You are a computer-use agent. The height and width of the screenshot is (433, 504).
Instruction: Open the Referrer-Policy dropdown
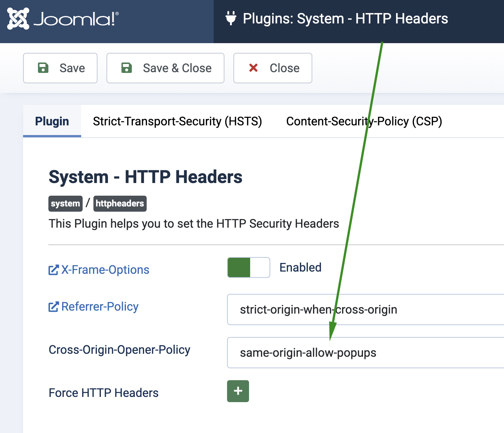(366, 309)
